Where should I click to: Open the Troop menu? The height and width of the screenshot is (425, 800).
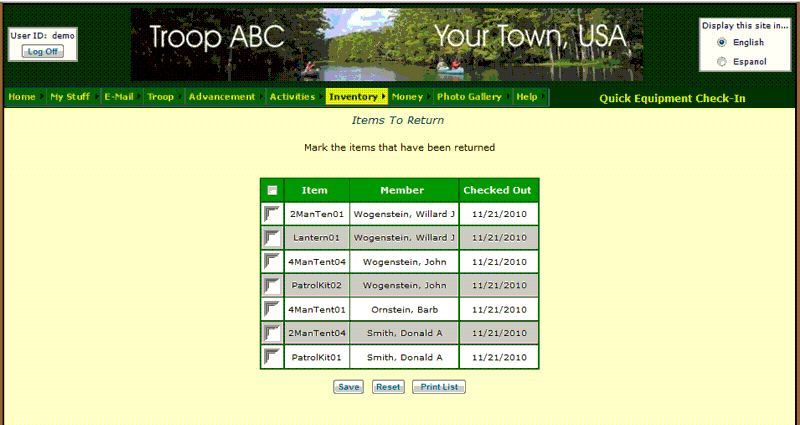[x=164, y=96]
